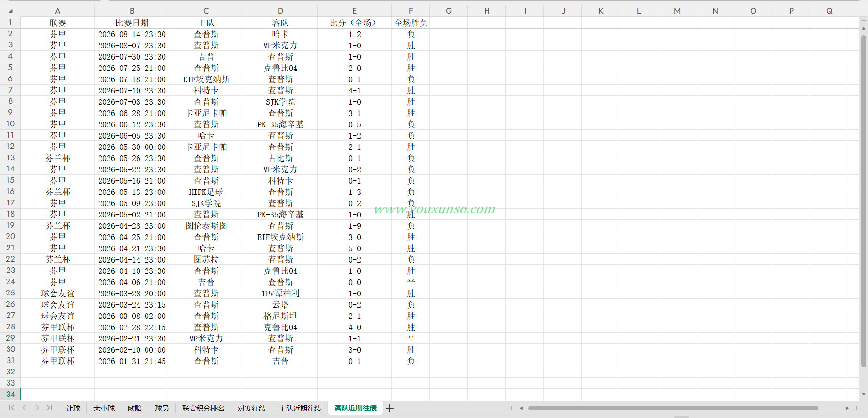Viewport: 868px width, 418px height.
Task: Select cell HIFK足球
Action: tap(206, 192)
